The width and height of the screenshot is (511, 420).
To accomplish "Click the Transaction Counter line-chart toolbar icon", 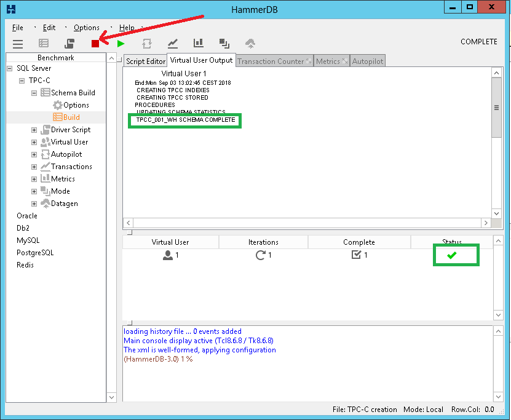I will [x=173, y=43].
